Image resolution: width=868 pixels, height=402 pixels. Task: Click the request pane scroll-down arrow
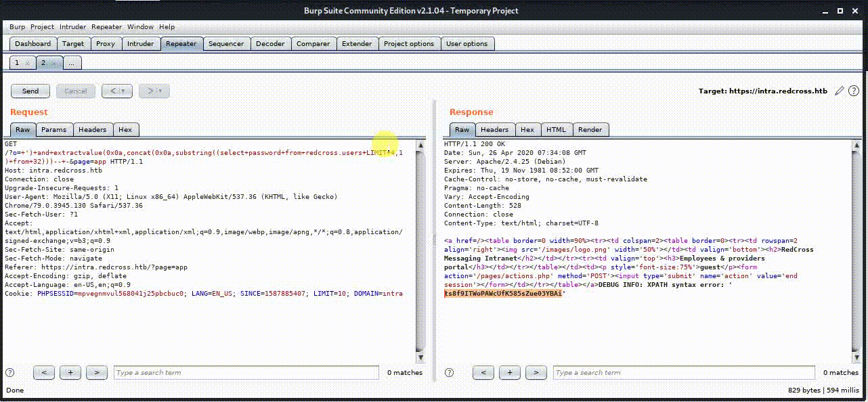(x=420, y=357)
